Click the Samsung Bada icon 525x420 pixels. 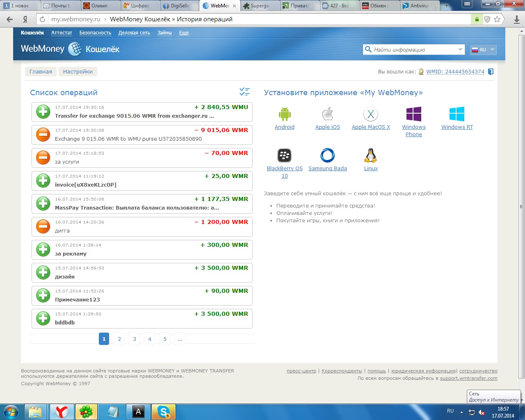(327, 155)
